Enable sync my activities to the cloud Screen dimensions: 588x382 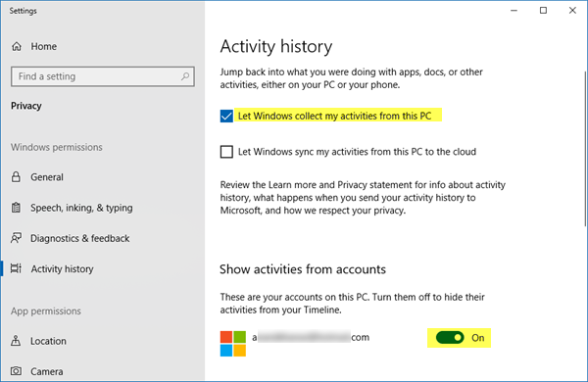pyautogui.click(x=226, y=152)
